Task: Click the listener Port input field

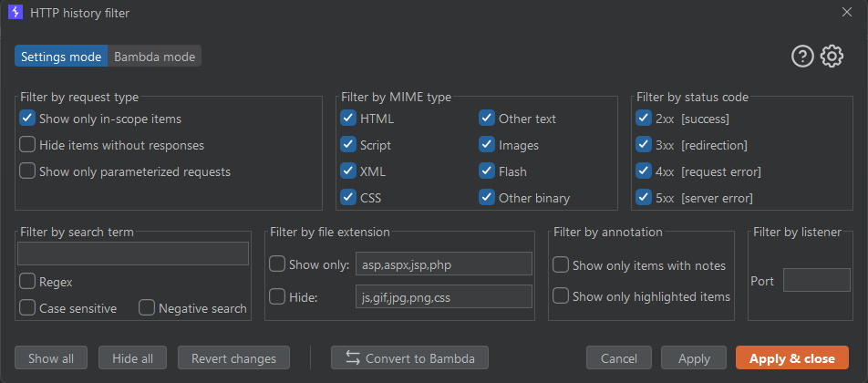Action: [x=817, y=280]
